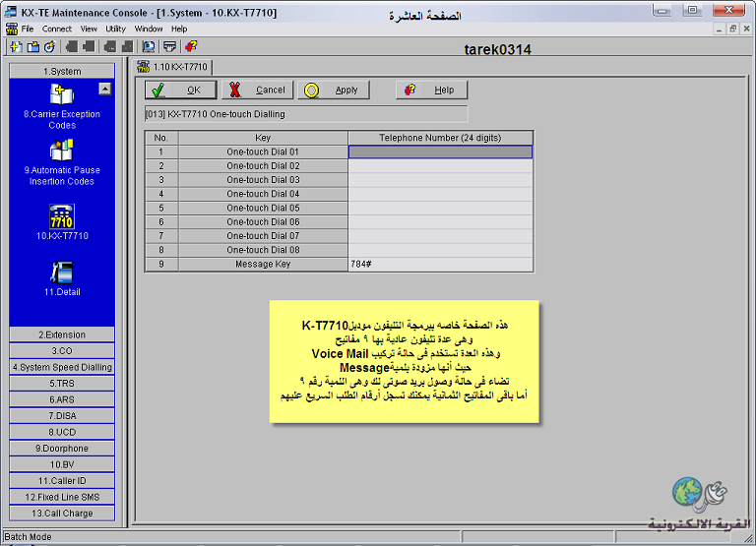Open the View menu
756x546 pixels.
coord(89,29)
